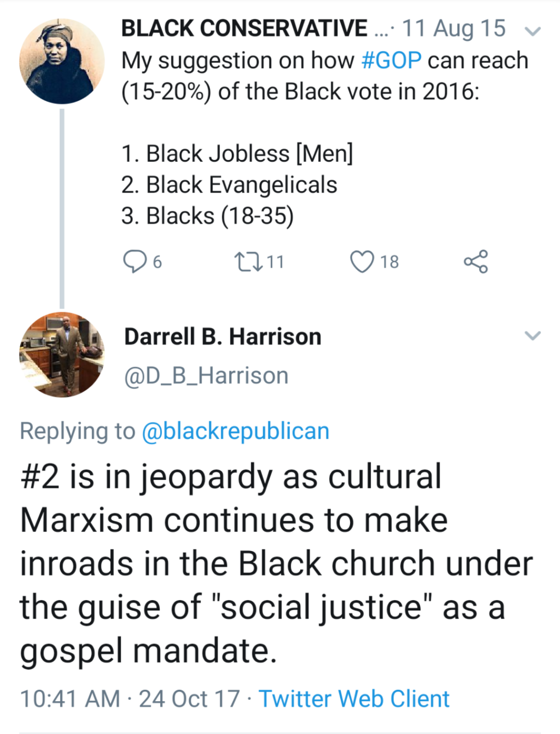This screenshot has width=560, height=734.
Task: Open Darrell B. Harrison's profile picture
Action: 62,354
